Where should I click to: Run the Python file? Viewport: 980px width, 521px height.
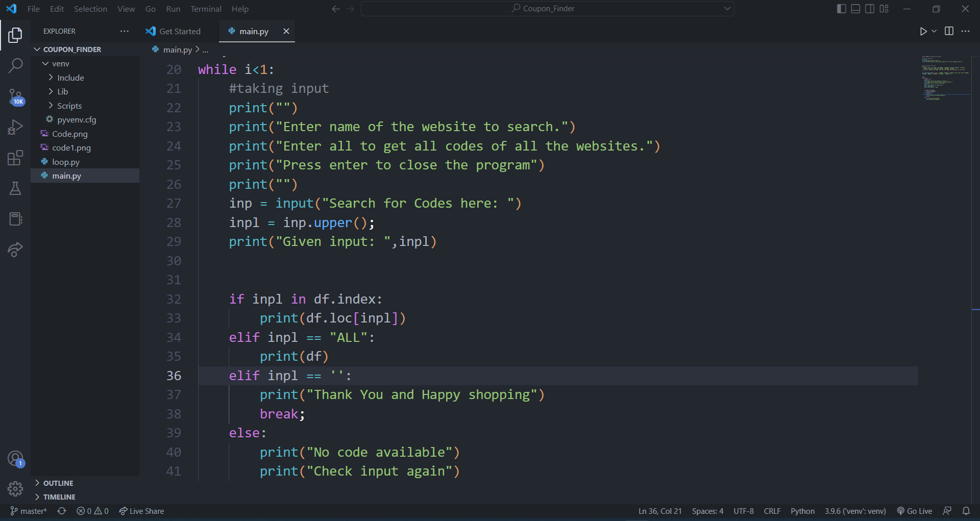(x=923, y=31)
